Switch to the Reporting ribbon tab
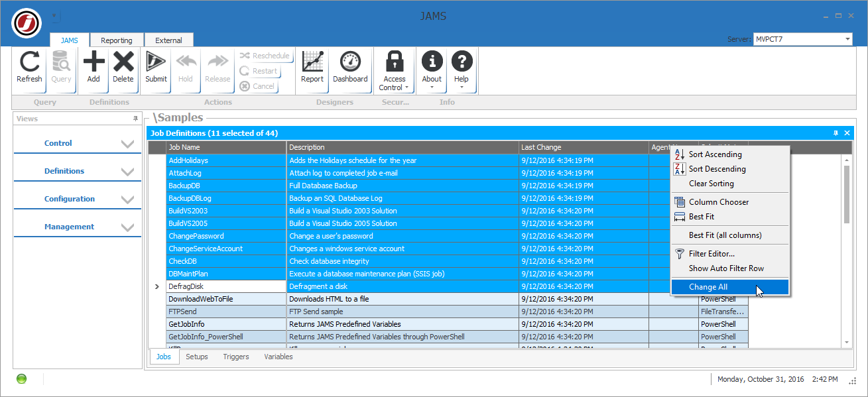Image resolution: width=868 pixels, height=397 pixels. [117, 40]
